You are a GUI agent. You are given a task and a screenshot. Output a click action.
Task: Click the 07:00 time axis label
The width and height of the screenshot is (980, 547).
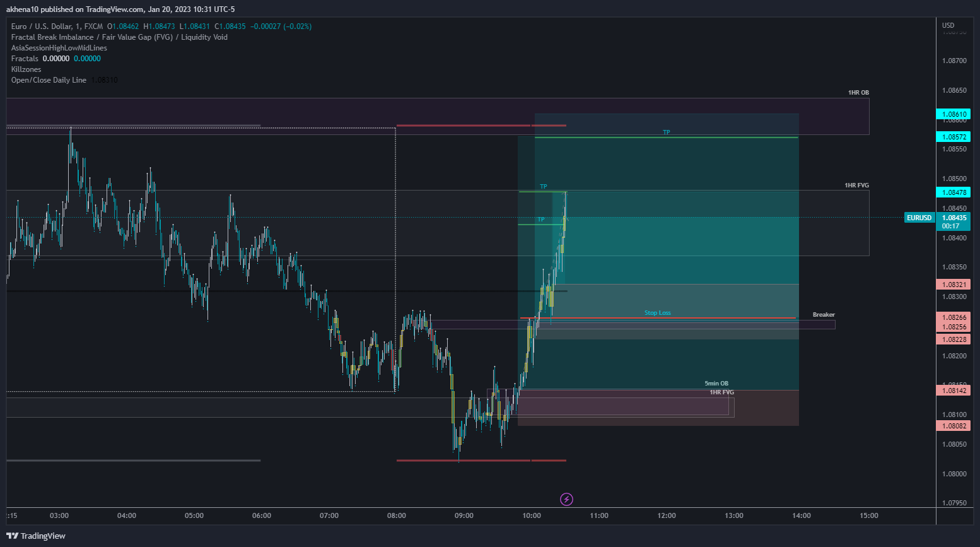[329, 515]
